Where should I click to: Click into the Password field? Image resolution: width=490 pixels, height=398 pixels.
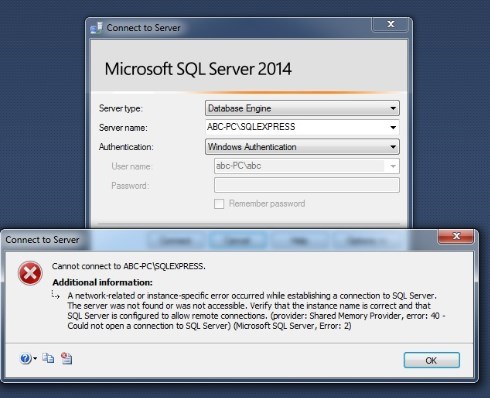click(x=307, y=185)
